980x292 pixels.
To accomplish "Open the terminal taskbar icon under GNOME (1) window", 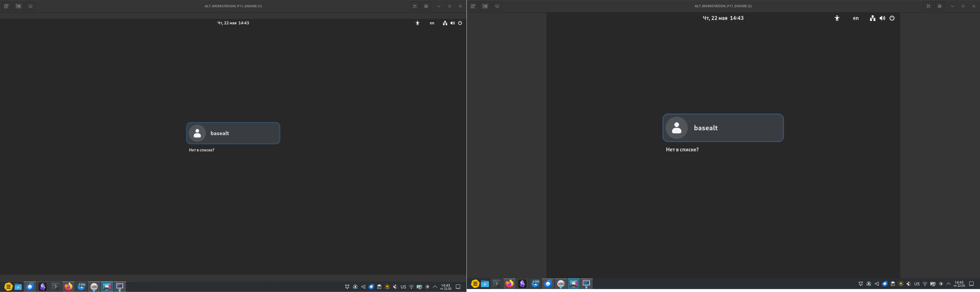I will (56, 287).
